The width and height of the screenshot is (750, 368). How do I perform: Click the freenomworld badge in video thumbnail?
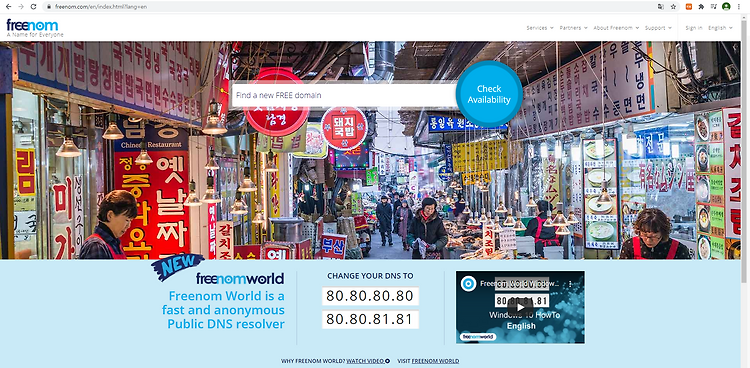click(478, 337)
